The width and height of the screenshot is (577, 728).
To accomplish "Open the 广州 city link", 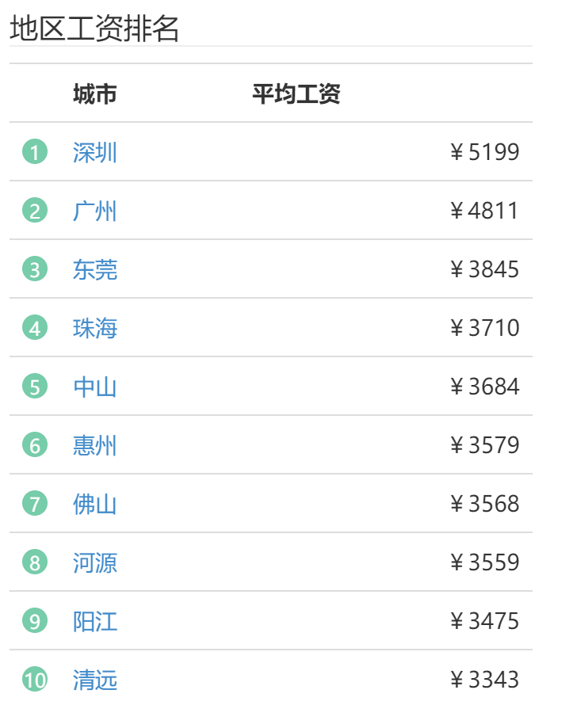I will coord(95,211).
